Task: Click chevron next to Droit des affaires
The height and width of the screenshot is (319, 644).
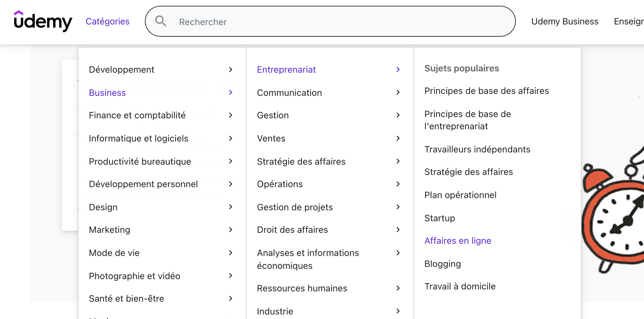Action: (x=398, y=230)
